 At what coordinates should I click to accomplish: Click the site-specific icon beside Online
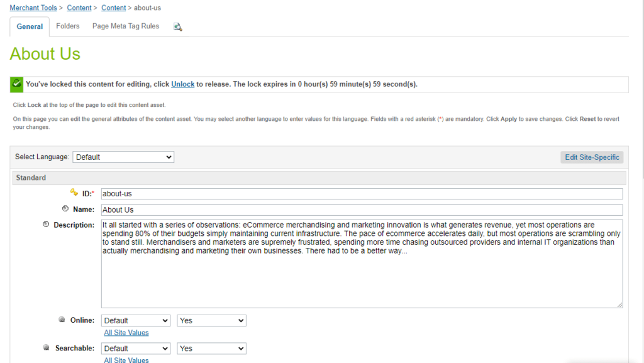click(62, 320)
